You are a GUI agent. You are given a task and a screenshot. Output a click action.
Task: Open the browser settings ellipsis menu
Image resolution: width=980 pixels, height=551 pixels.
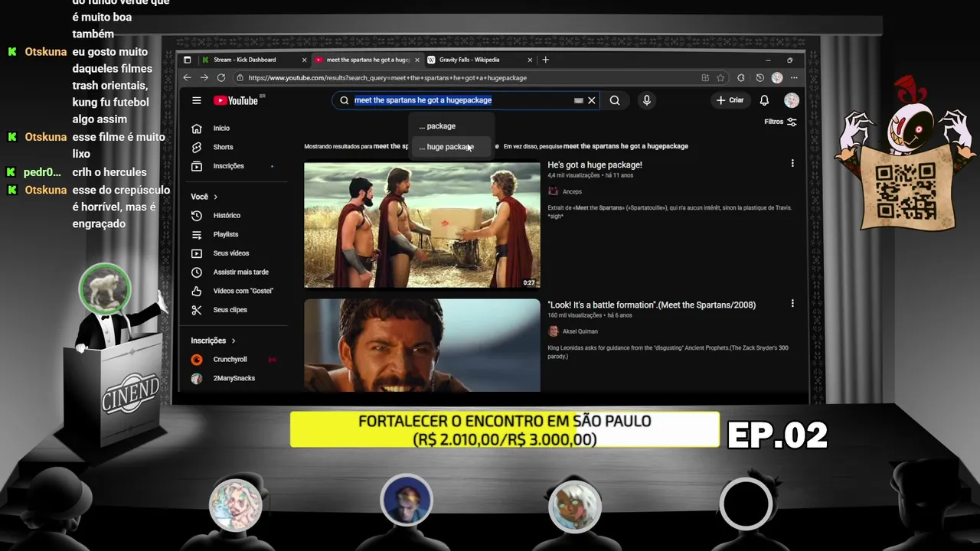click(x=795, y=77)
